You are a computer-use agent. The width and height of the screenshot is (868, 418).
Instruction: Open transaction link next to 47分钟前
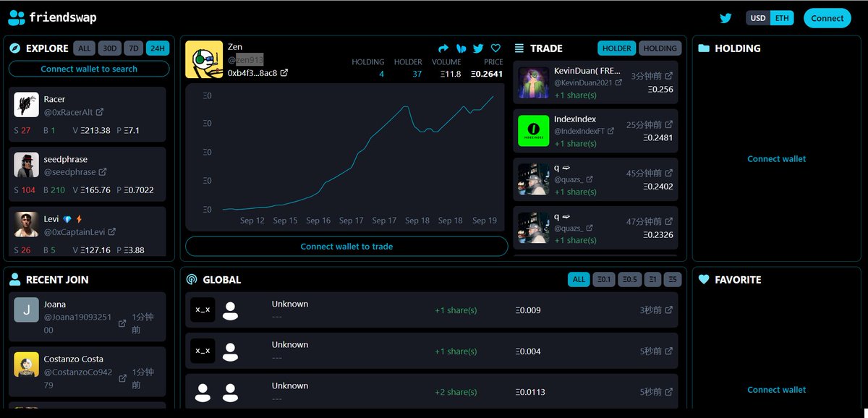(669, 221)
